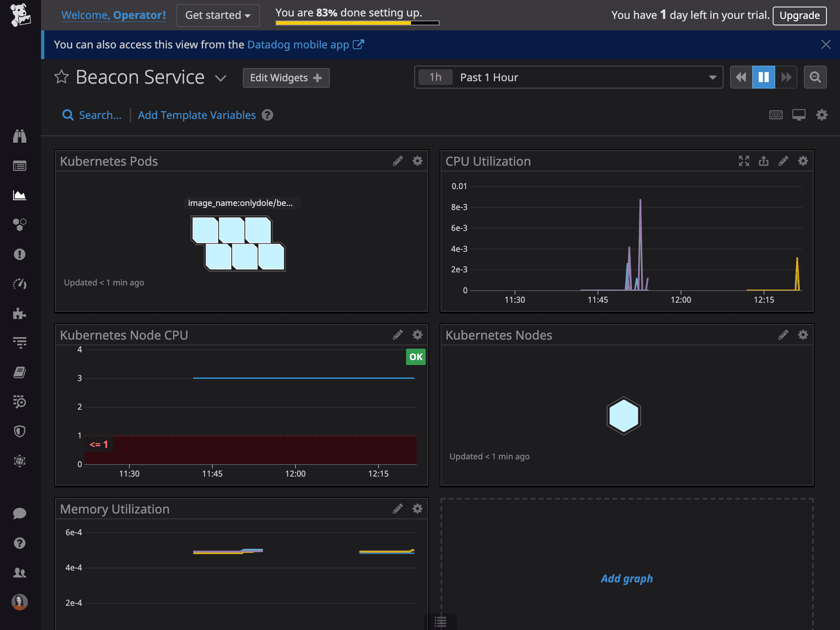Export CPU Utilization using the share icon
840x630 pixels.
(764, 161)
